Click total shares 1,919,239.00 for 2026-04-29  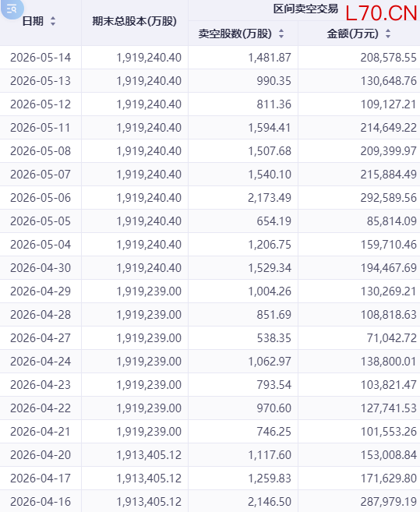149,291
